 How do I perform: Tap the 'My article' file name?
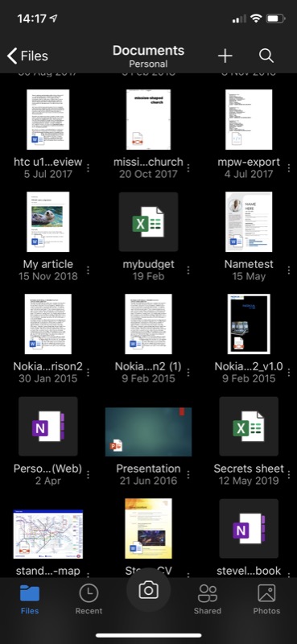(x=48, y=264)
